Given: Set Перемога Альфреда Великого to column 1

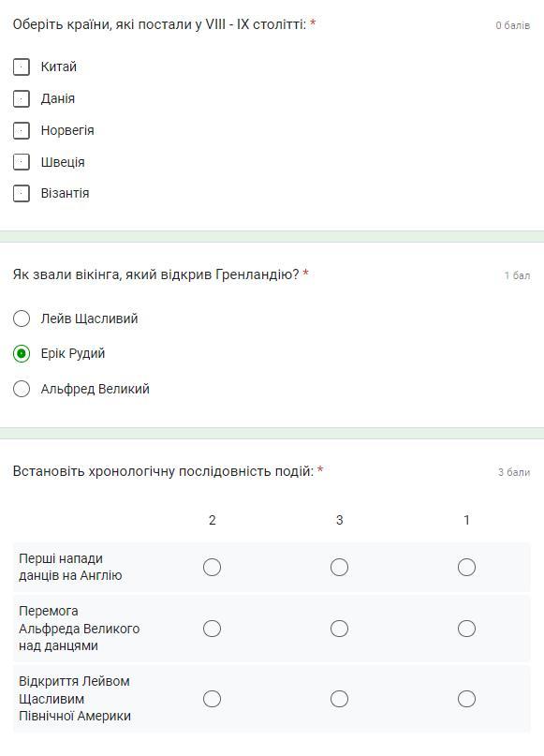Looking at the screenshot, I should 466,629.
